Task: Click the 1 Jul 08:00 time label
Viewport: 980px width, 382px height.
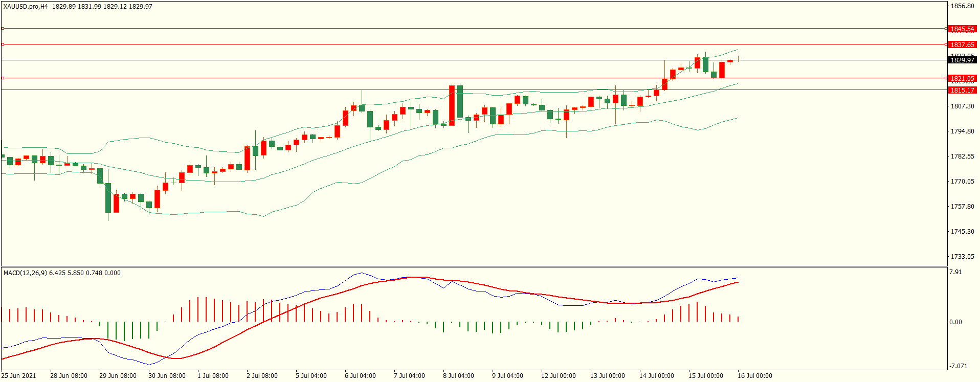Action: click(x=213, y=376)
